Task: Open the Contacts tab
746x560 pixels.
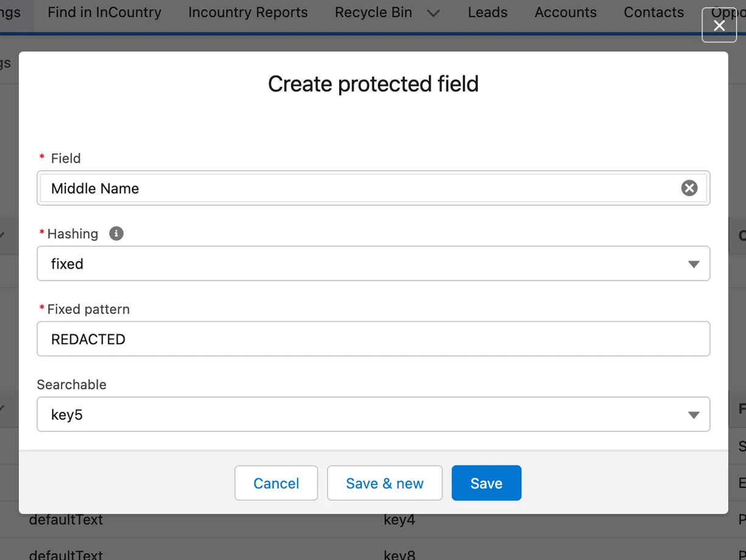Action: coord(653,12)
